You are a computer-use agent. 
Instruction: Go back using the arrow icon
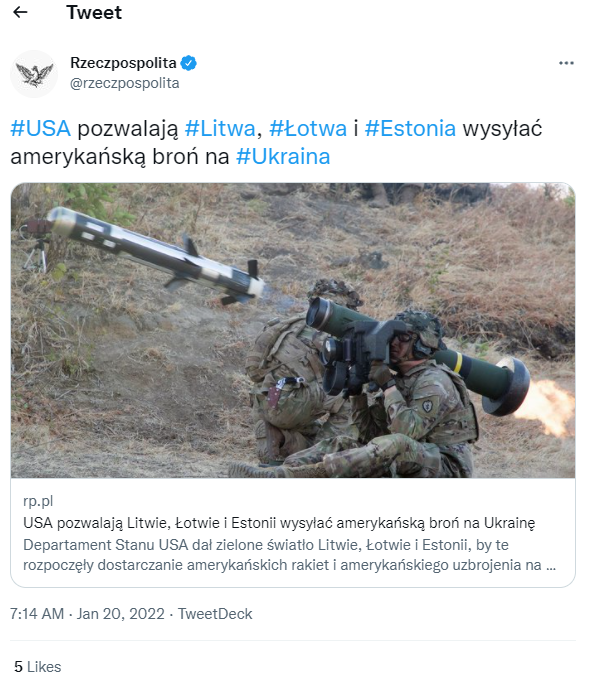(20, 12)
